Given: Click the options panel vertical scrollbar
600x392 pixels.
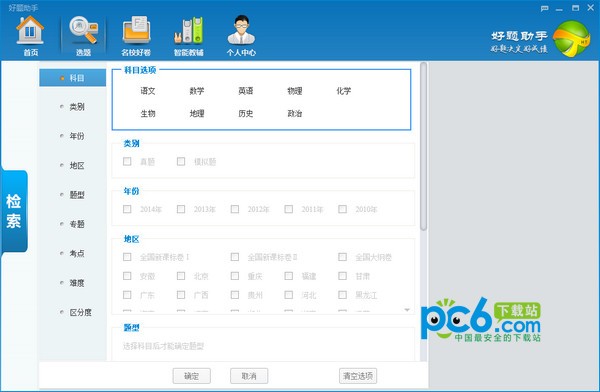Looking at the screenshot, I should click(x=423, y=146).
